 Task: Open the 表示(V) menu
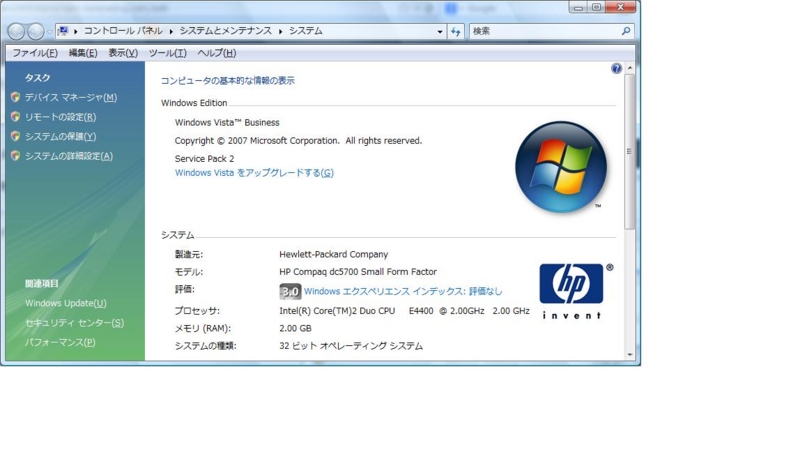click(x=123, y=53)
